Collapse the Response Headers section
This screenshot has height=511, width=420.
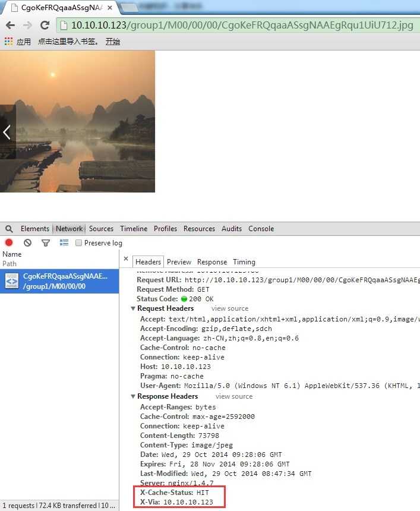click(x=133, y=396)
